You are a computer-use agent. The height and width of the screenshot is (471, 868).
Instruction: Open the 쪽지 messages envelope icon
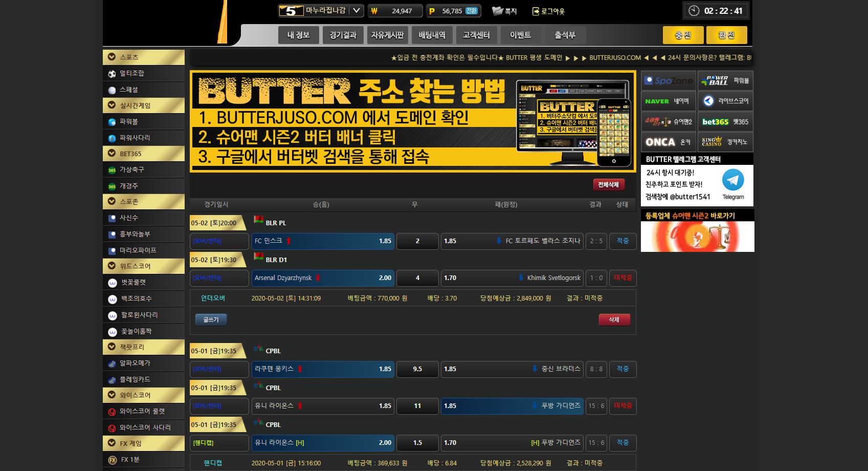click(x=497, y=11)
